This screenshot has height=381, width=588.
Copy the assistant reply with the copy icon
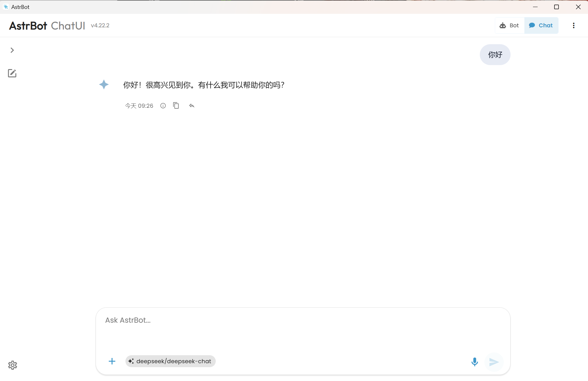tap(176, 106)
